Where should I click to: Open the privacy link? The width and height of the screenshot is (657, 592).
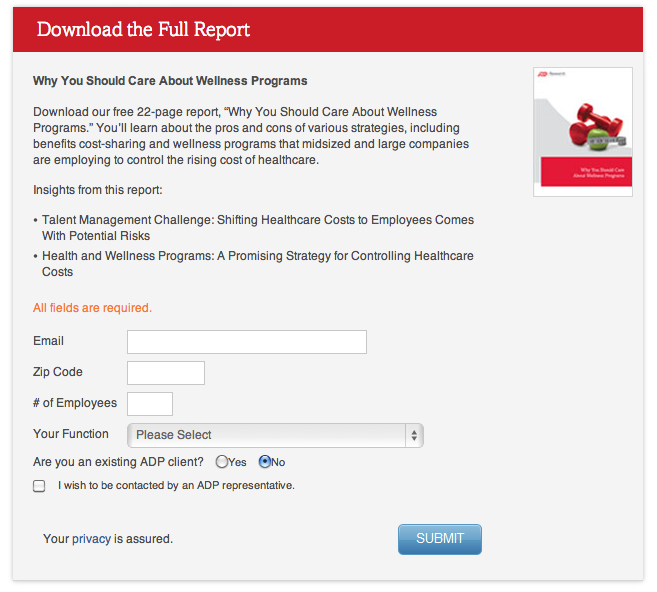point(91,539)
